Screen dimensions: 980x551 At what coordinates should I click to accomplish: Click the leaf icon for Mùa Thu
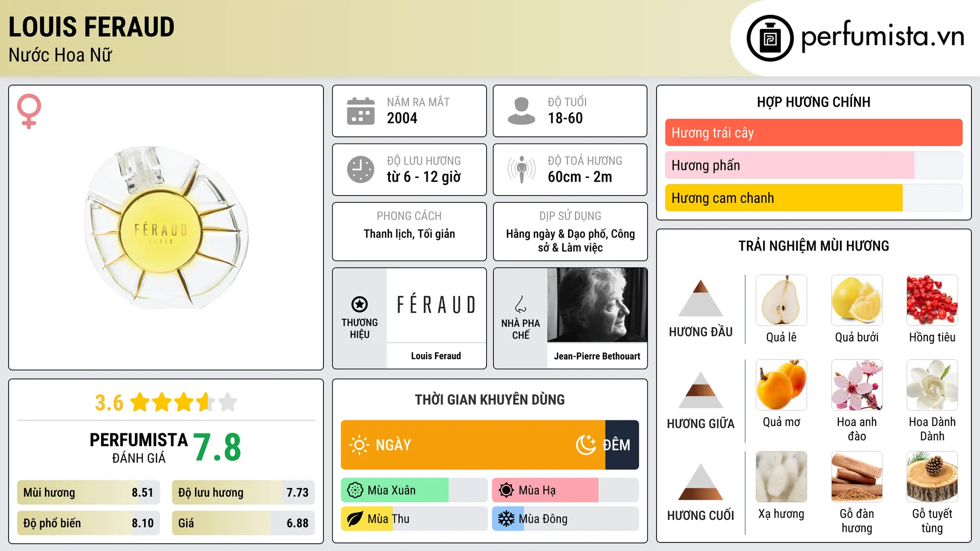[355, 519]
